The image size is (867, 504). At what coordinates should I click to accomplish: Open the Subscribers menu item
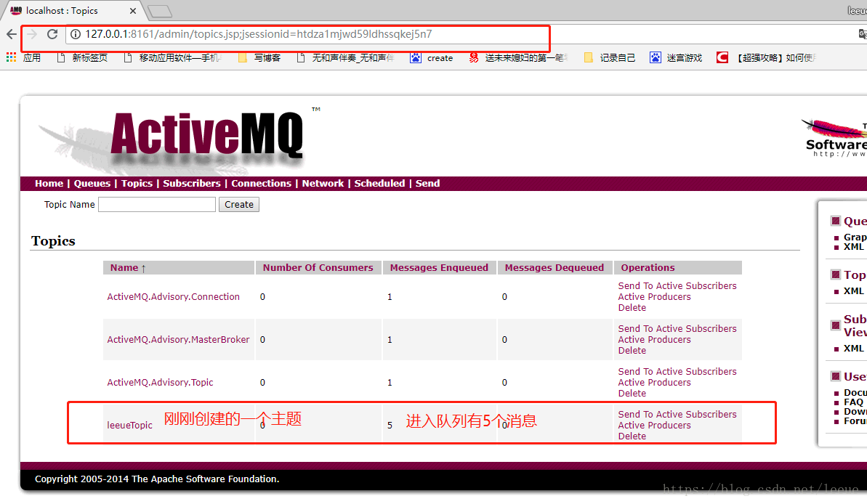pos(191,184)
